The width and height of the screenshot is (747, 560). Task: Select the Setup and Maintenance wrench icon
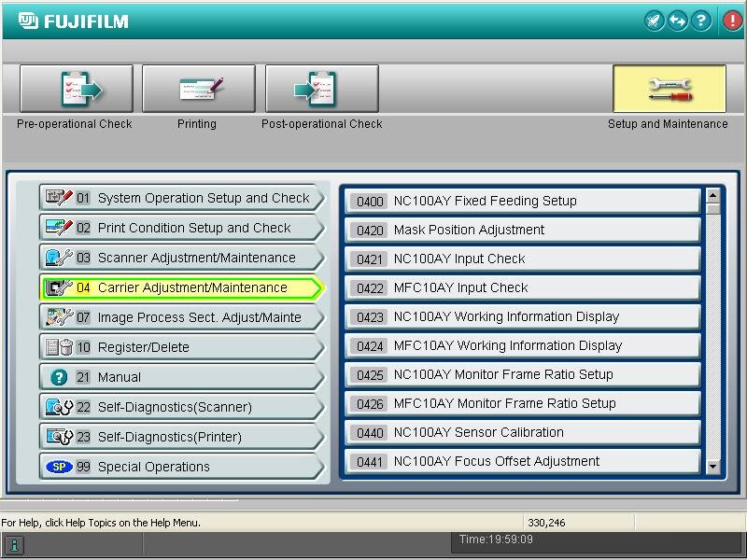click(669, 90)
